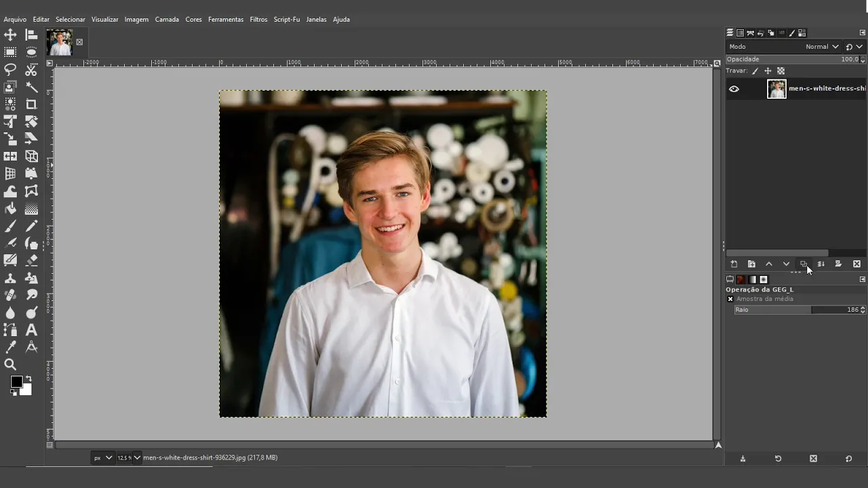Adjust the Raio slider
Viewport: 868px width, 488px height.
pyautogui.click(x=800, y=310)
